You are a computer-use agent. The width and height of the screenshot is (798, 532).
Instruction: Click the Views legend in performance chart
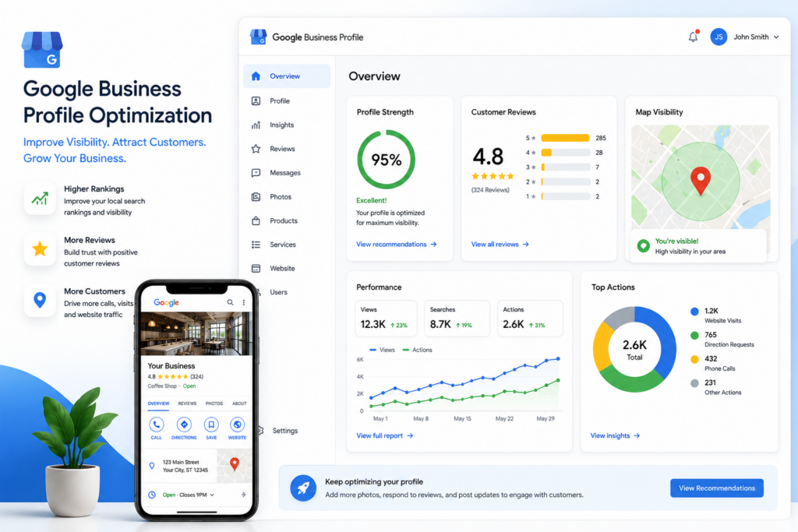[382, 350]
